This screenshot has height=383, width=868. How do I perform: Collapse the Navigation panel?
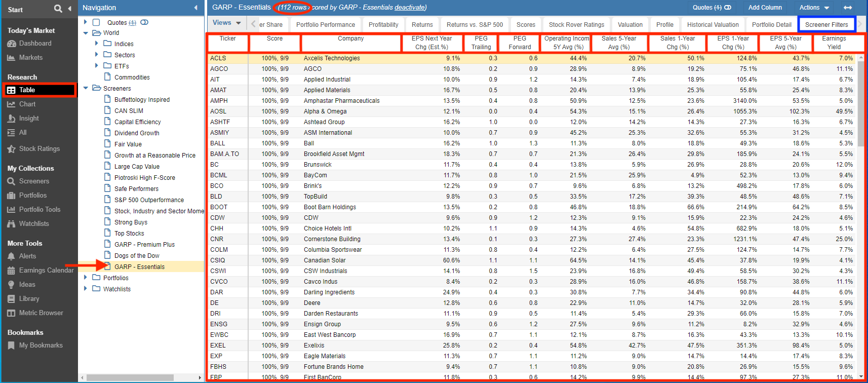click(x=196, y=8)
